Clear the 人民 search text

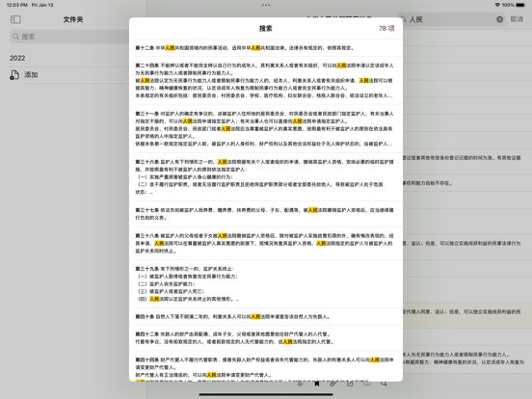pyautogui.click(x=499, y=19)
